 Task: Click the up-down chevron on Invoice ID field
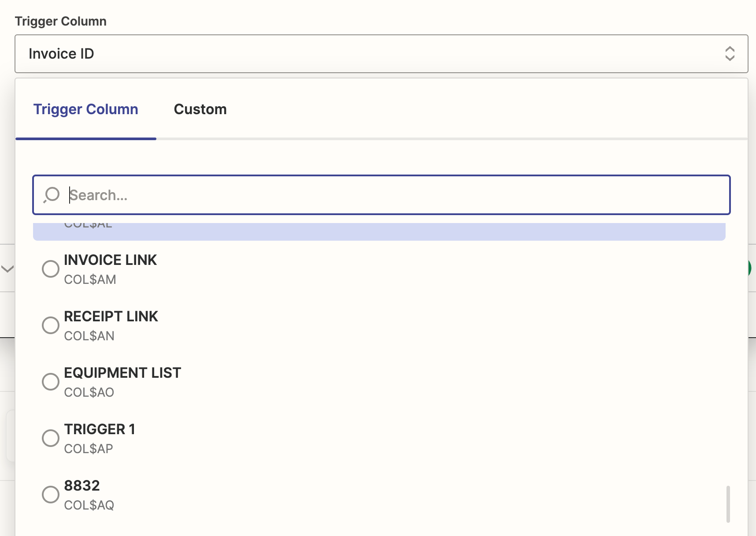[x=730, y=54]
